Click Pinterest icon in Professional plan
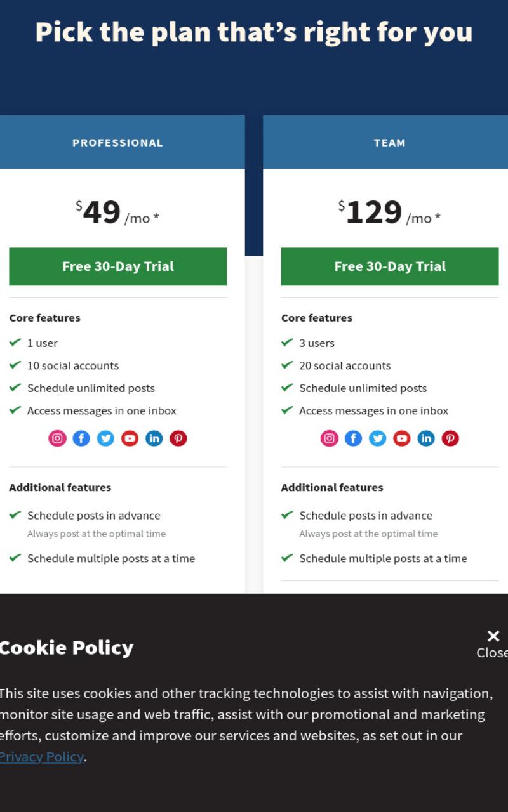 click(178, 438)
